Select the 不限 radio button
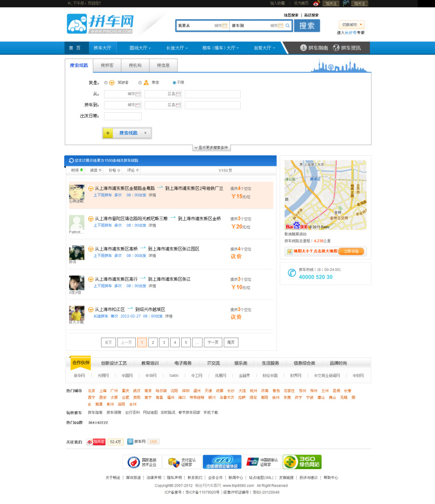This screenshot has height=504, width=435. tap(174, 82)
